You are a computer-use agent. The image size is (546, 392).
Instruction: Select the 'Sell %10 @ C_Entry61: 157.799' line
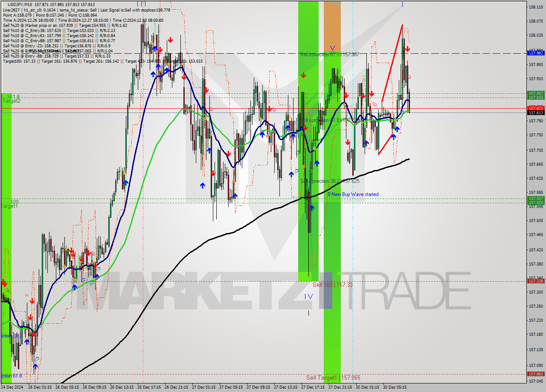click(59, 35)
